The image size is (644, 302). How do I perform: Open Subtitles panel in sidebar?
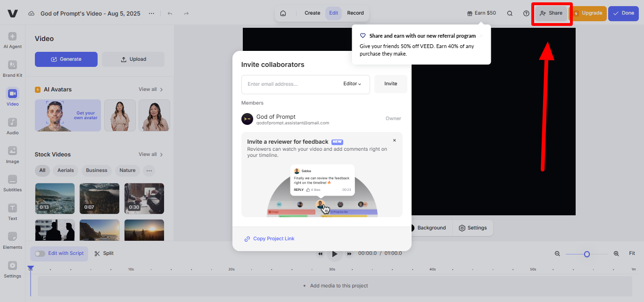13,183
